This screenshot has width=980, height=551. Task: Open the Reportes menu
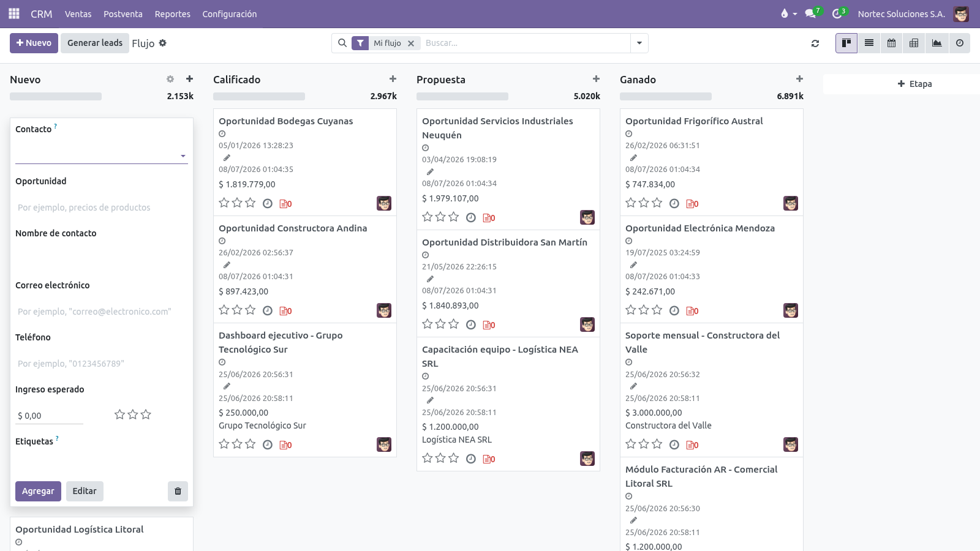(x=172, y=13)
